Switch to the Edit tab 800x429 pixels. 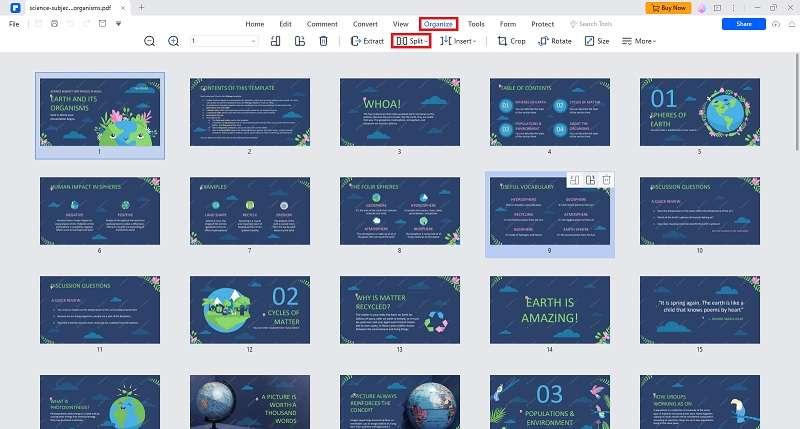(x=285, y=24)
